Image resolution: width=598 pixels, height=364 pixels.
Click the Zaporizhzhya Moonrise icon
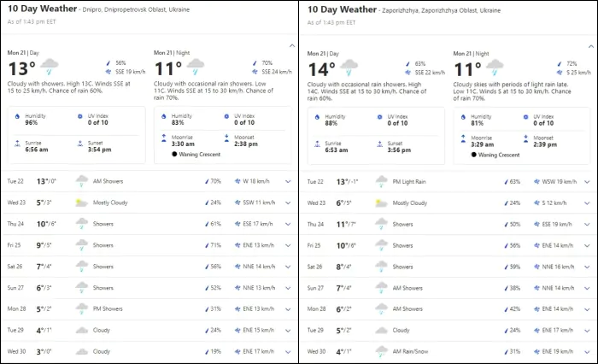click(463, 137)
